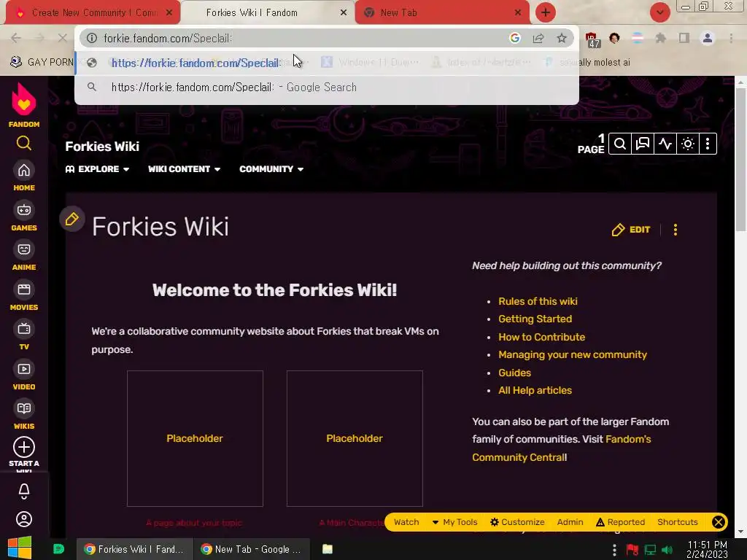This screenshot has width=747, height=560.
Task: Open Customize in bottom toolbar
Action: tap(517, 522)
